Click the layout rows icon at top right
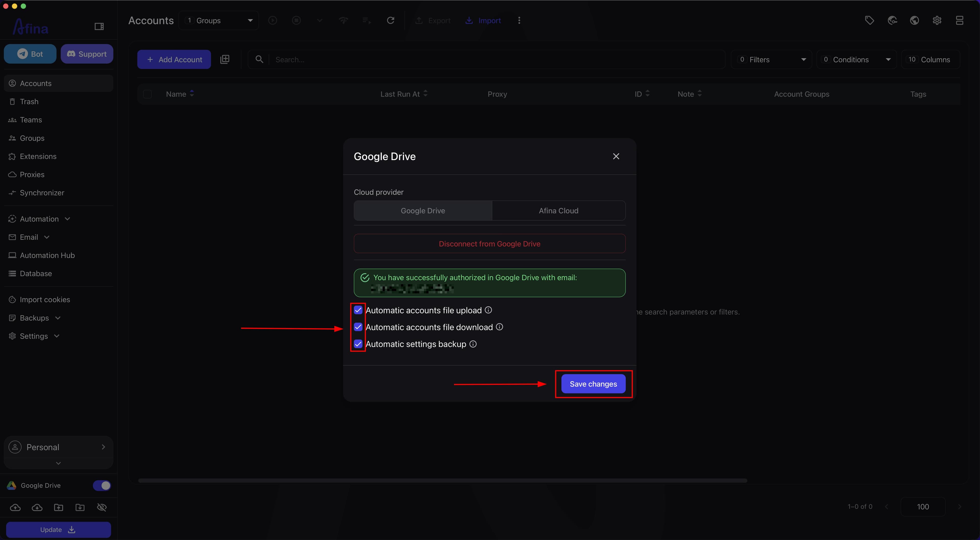980x540 pixels. point(960,21)
